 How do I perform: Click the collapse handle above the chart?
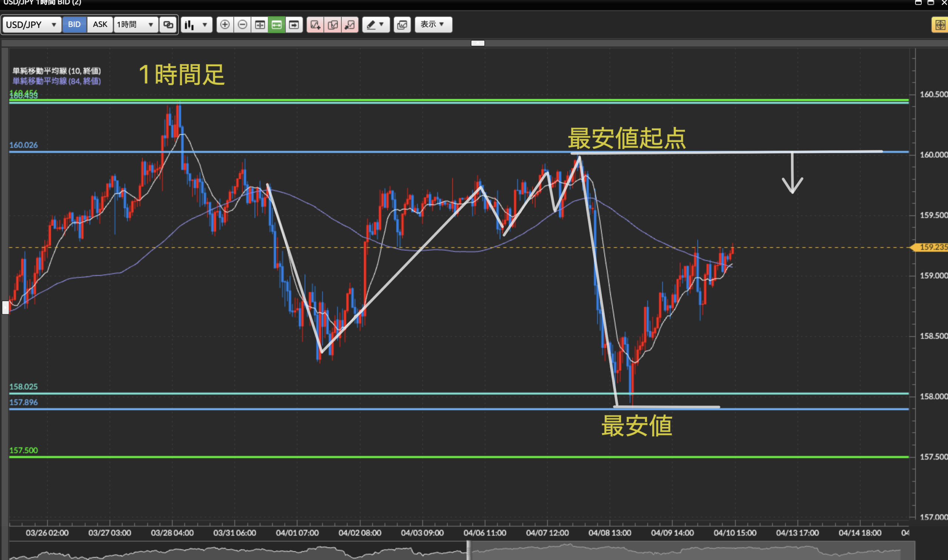tap(478, 43)
